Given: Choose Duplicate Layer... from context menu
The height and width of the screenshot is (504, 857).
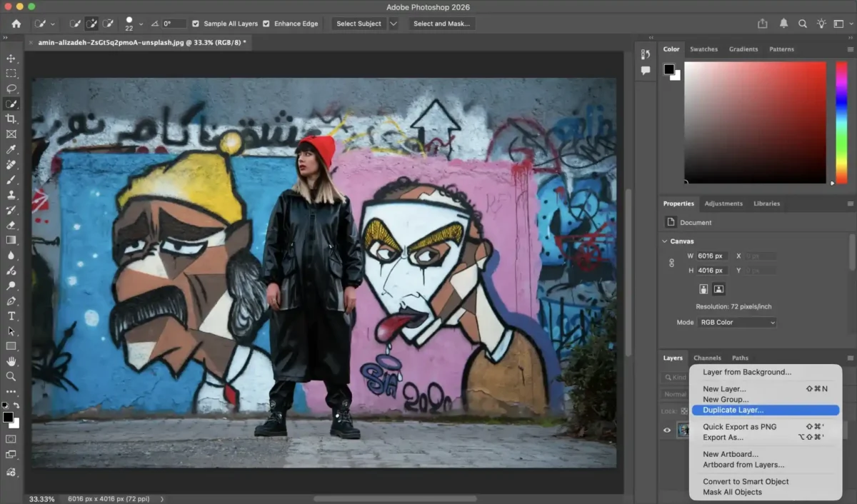Looking at the screenshot, I should (733, 410).
